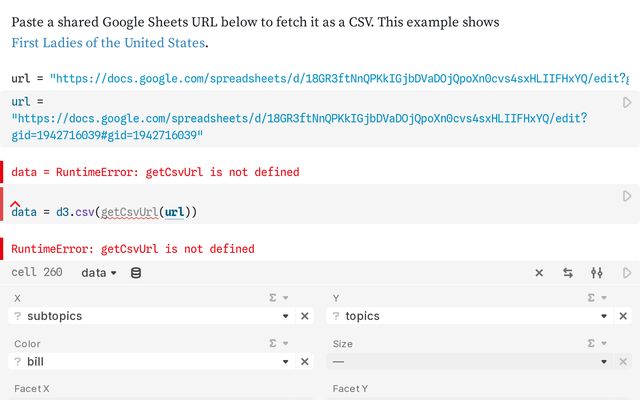Screen dimensions: 640x400
Task: Run the d3.csv data cell
Action: click(627, 196)
